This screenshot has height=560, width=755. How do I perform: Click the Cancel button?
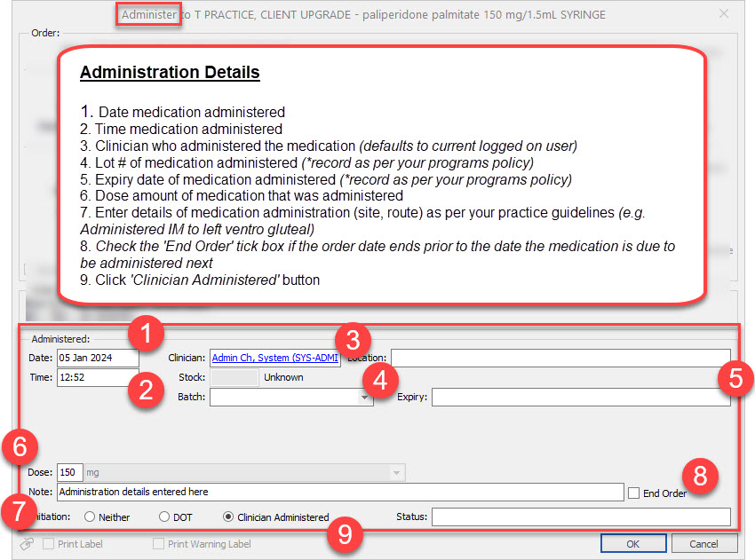pyautogui.click(x=704, y=544)
